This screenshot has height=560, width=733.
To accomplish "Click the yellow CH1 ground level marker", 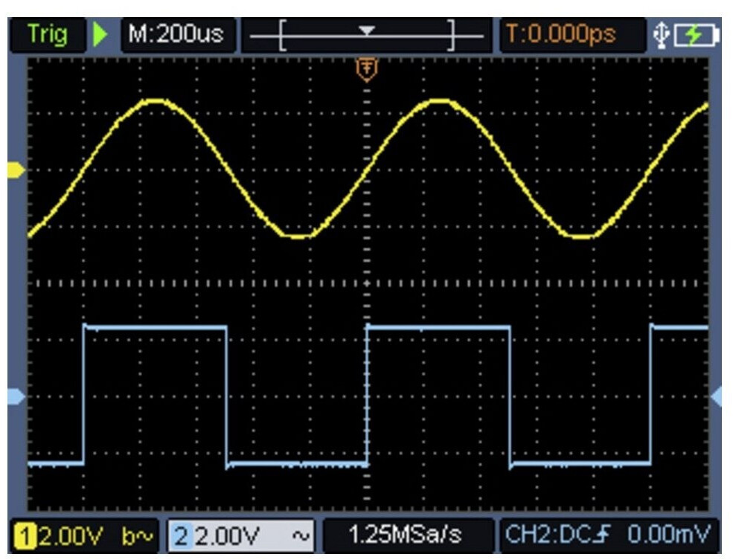I will pyautogui.click(x=16, y=170).
